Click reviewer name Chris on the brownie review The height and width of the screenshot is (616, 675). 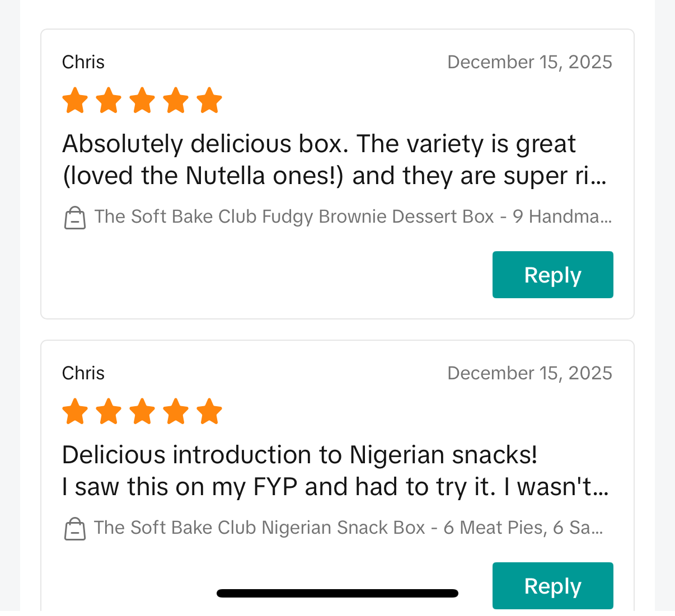click(x=83, y=62)
